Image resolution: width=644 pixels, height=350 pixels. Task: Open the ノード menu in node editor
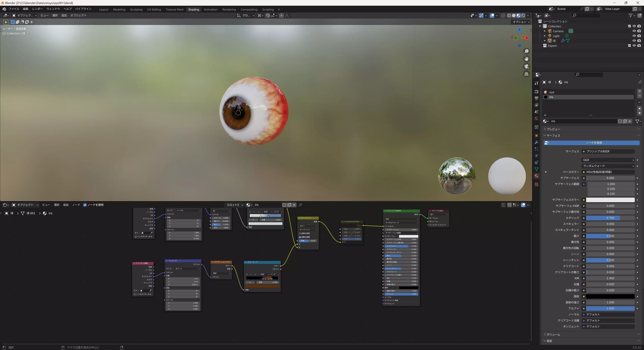click(76, 205)
